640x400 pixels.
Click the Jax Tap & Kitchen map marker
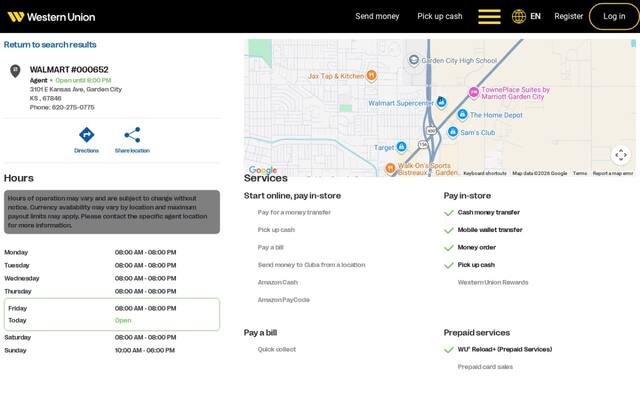point(371,76)
